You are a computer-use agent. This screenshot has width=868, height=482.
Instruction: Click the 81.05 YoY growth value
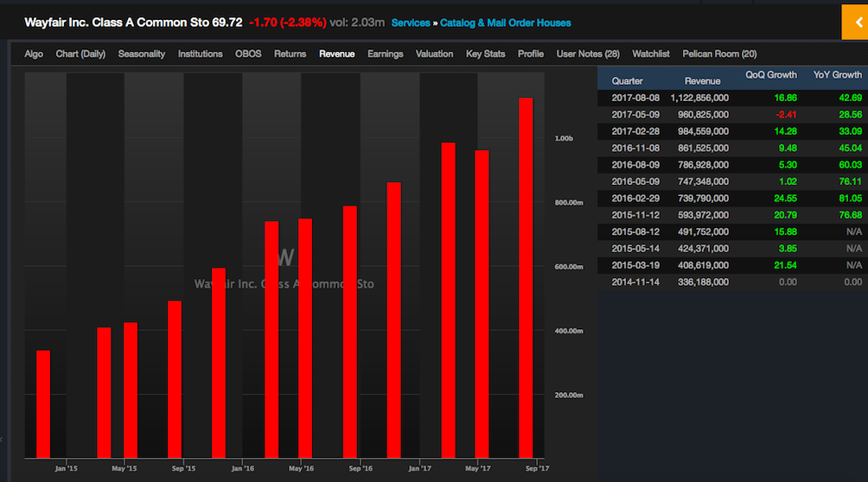click(851, 198)
